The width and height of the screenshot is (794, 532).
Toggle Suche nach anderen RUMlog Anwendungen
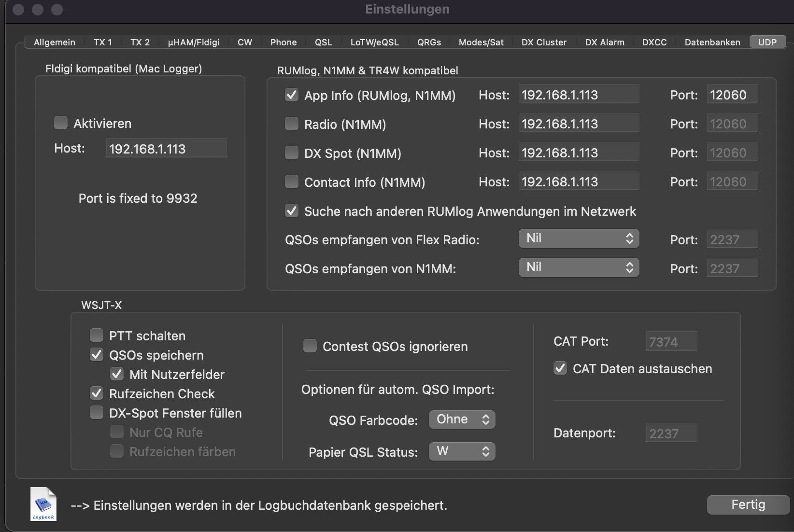[x=292, y=211]
